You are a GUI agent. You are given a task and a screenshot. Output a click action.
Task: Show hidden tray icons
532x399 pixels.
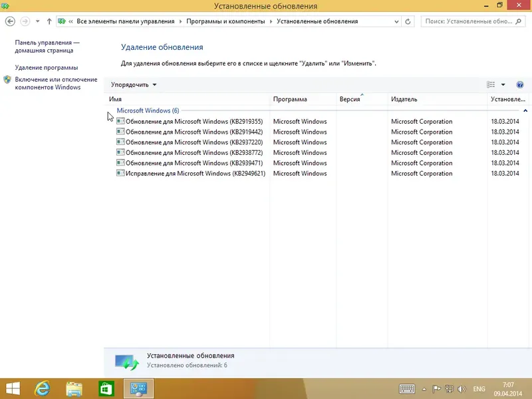(424, 389)
